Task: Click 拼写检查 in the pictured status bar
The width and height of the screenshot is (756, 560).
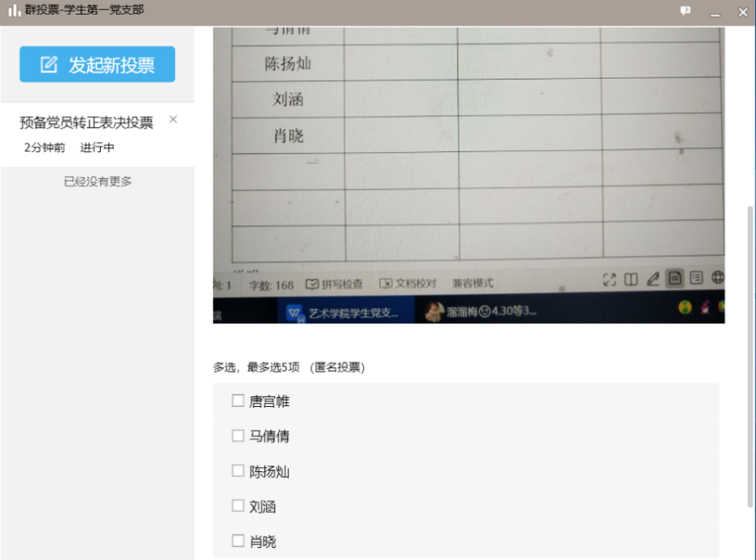Action: (x=334, y=284)
